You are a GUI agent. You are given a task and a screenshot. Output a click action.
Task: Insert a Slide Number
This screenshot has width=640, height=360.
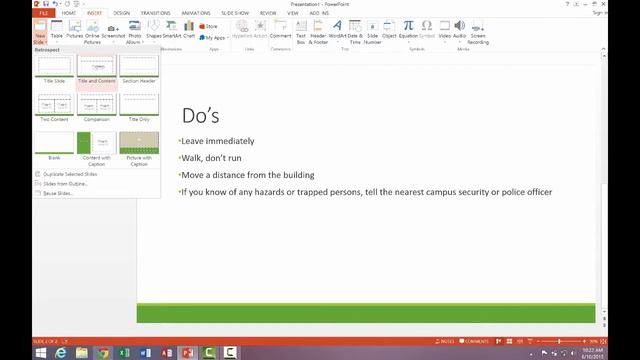coord(372,32)
